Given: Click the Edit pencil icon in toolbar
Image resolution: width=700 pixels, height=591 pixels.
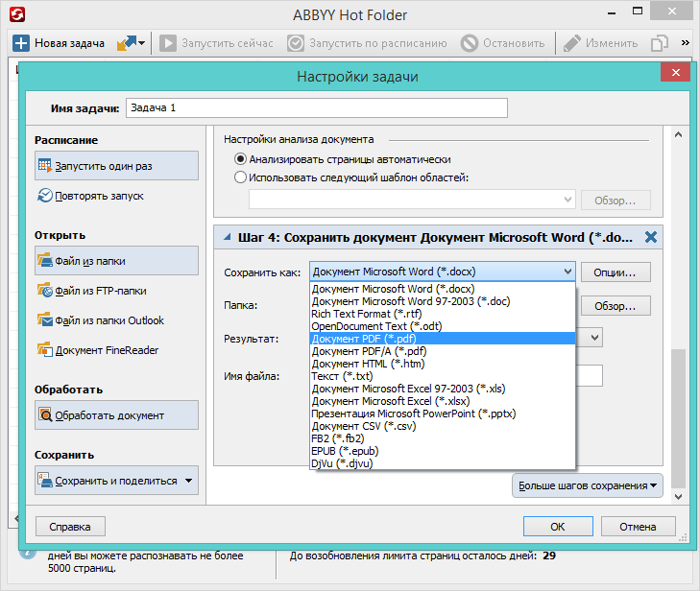Looking at the screenshot, I should pyautogui.click(x=572, y=43).
